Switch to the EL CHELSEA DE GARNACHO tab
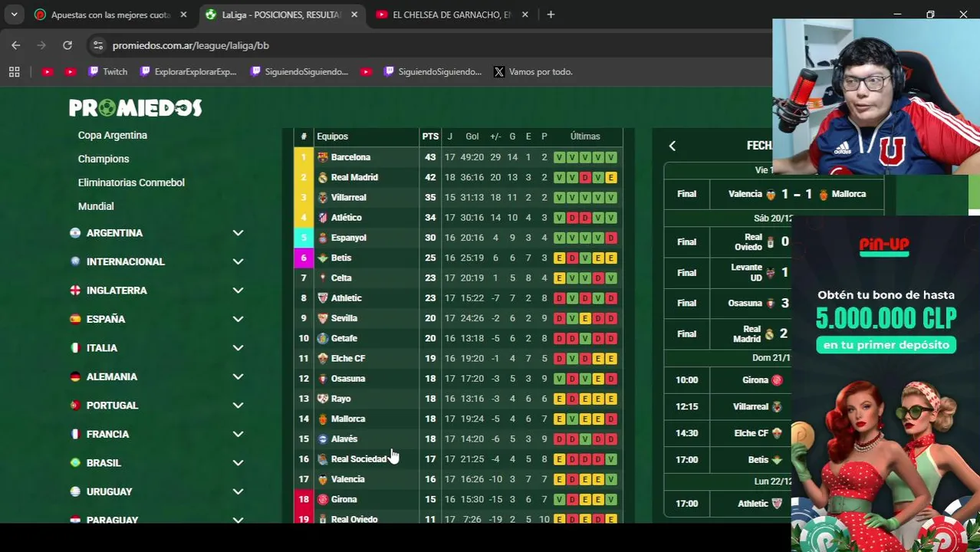 (451, 15)
